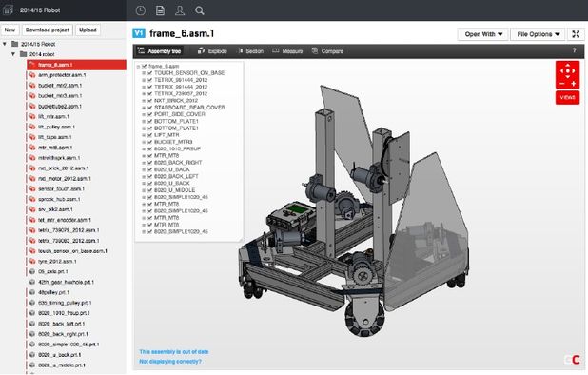Open the Open With dropdown
Viewport: 588px width, 375px height.
[483, 34]
